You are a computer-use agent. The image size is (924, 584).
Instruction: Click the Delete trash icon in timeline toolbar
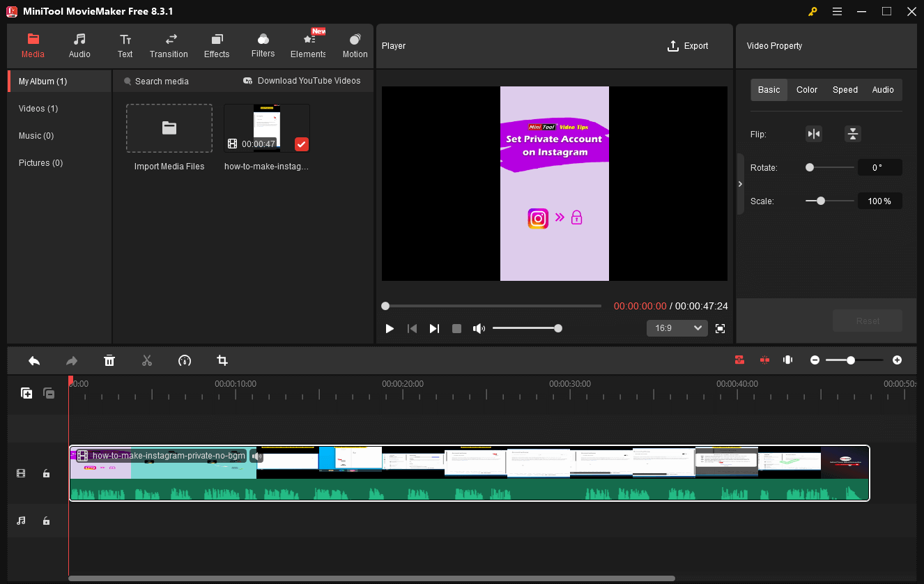pos(109,360)
